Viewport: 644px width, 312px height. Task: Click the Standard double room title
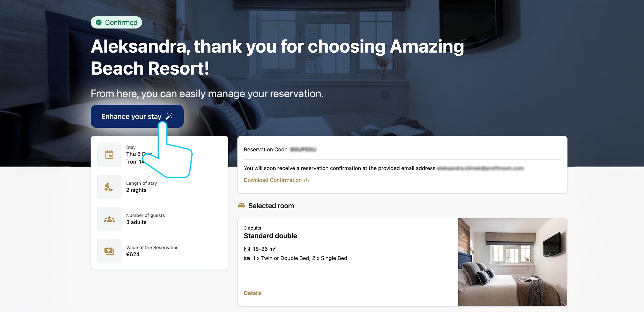tap(270, 236)
